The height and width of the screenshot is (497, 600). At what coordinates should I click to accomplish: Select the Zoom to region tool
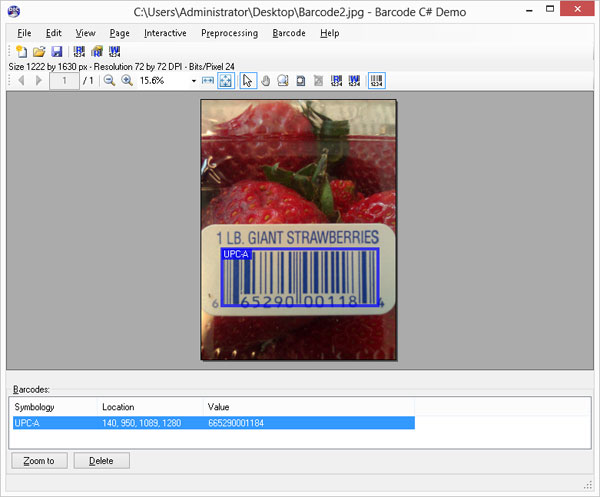coord(283,80)
